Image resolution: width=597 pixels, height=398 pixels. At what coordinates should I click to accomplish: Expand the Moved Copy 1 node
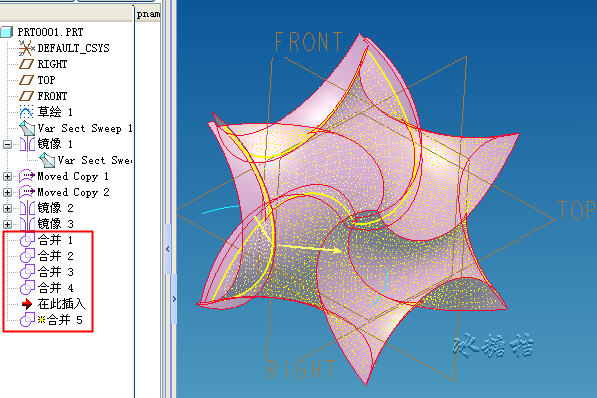(x=7, y=176)
